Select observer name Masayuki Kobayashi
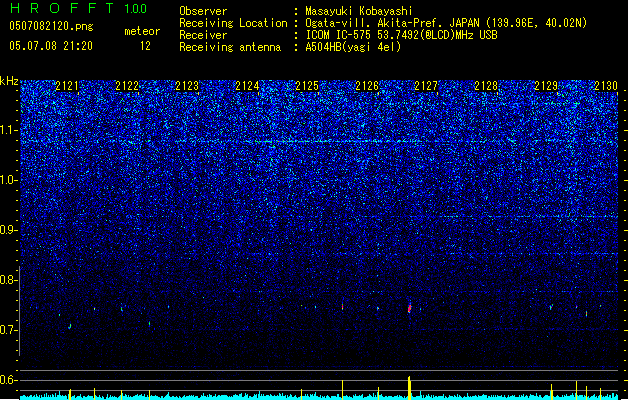Viewport: 629px width, 400px height. point(359,11)
